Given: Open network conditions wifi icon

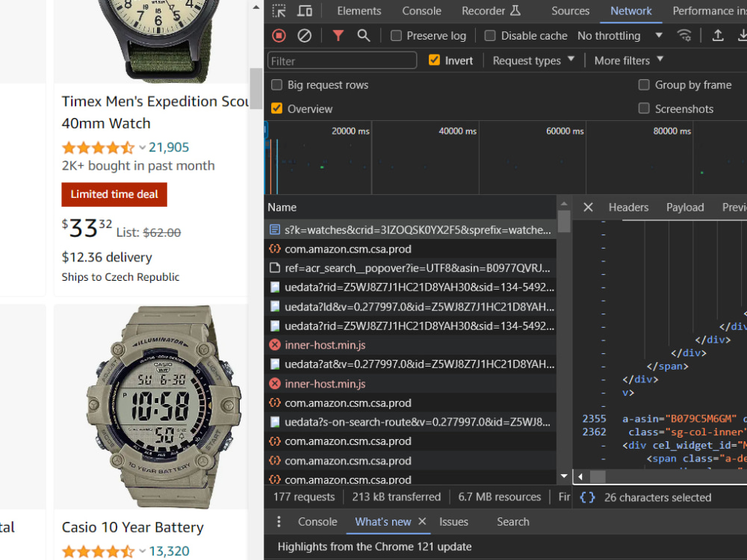Looking at the screenshot, I should (x=684, y=35).
